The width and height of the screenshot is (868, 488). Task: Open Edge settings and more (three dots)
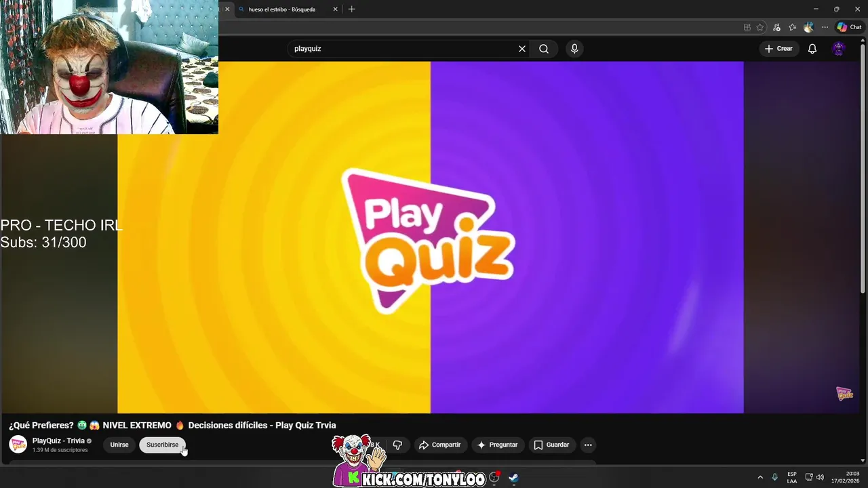[x=825, y=27]
